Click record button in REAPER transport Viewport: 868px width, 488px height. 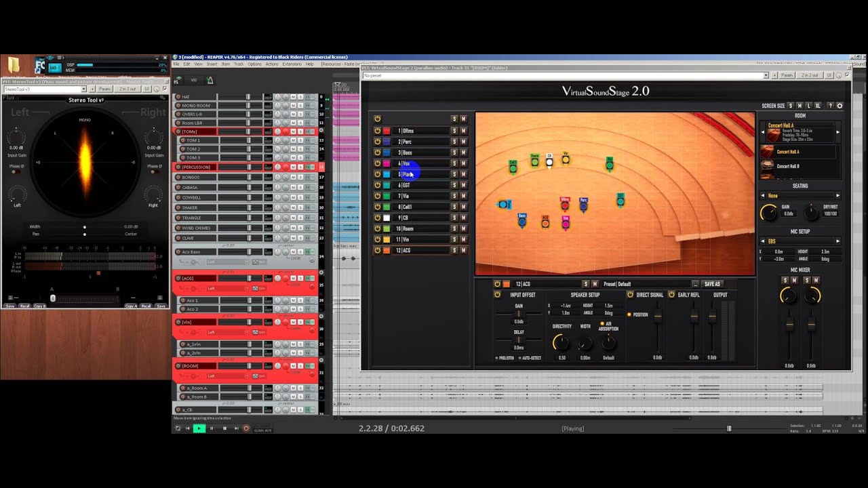click(x=246, y=428)
